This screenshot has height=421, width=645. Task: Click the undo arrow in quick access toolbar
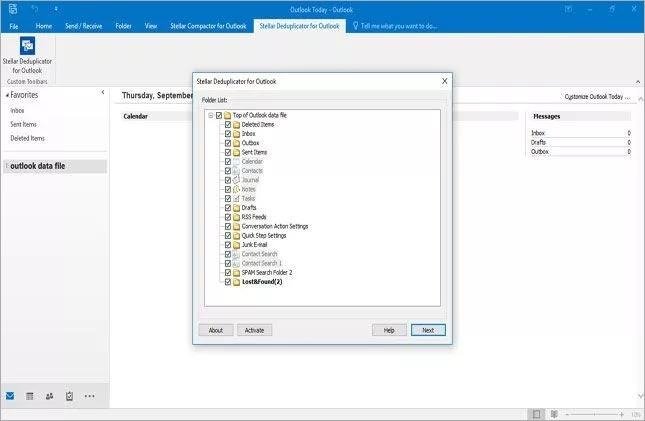(x=34, y=8)
